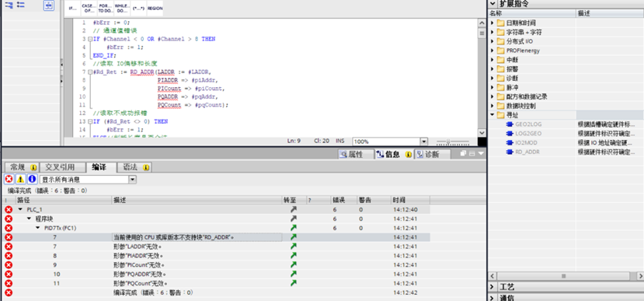Screen dimensions: 644x301
Task: Expand the 工艺 palette section
Action: click(493, 286)
